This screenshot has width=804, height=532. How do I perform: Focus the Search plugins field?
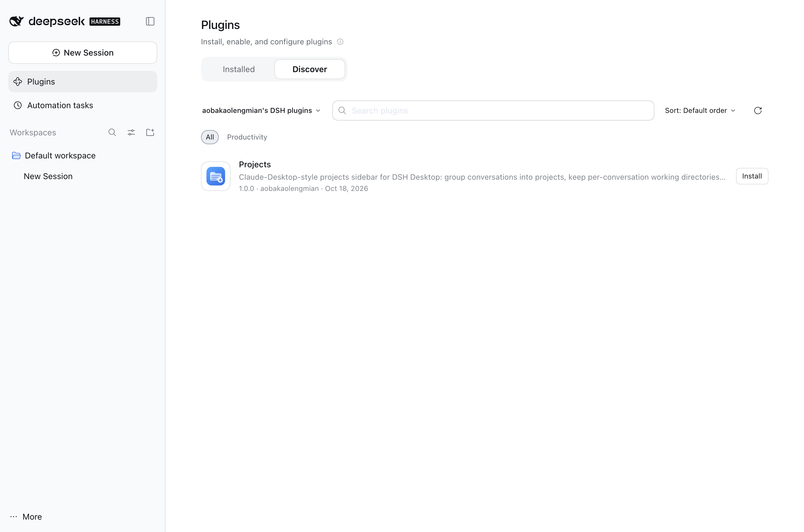(x=493, y=111)
